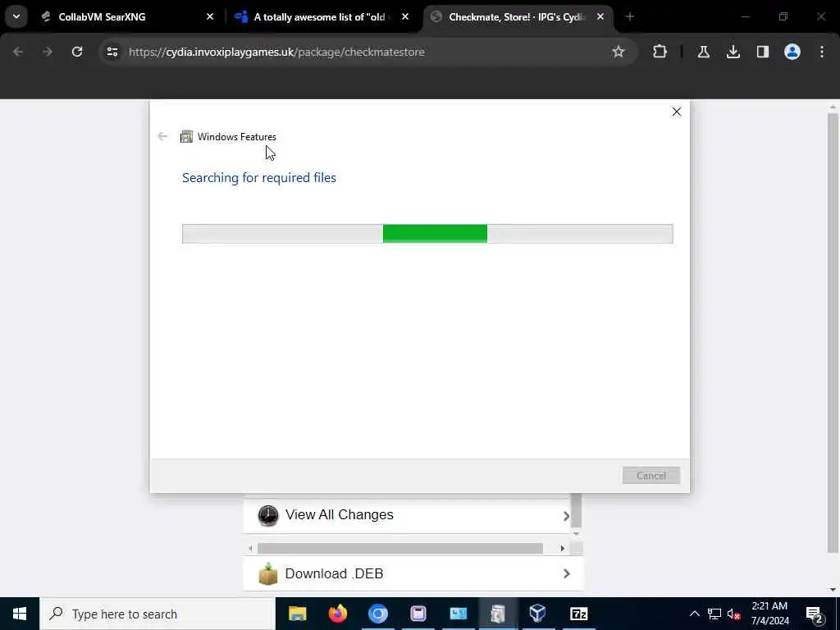840x630 pixels.
Task: Open the Chrome profile avatar
Action: pos(792,52)
